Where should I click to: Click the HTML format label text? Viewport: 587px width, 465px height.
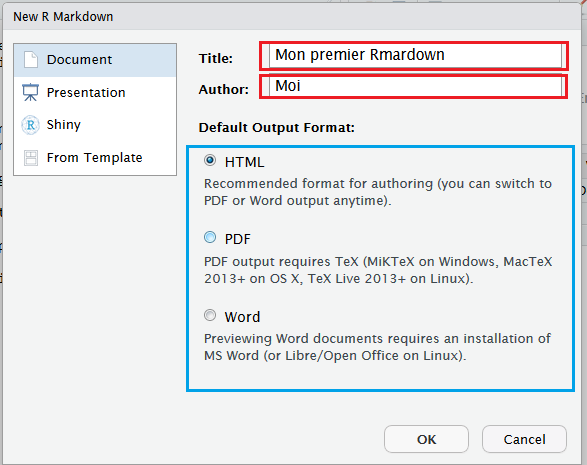pos(244,162)
